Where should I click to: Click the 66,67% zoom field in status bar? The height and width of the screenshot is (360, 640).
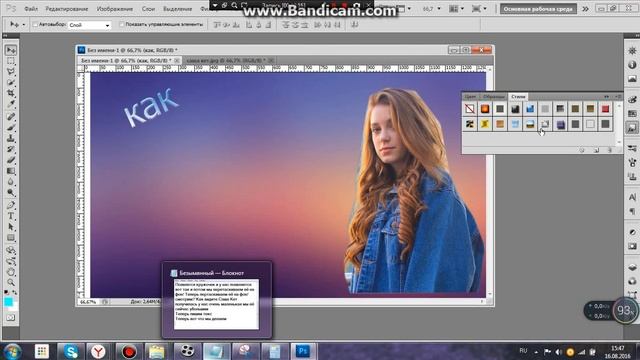[88, 302]
